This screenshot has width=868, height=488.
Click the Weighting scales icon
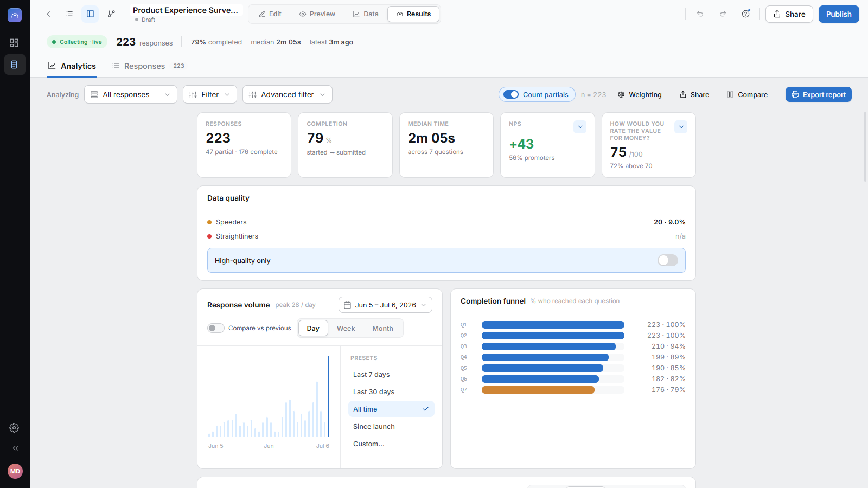click(621, 94)
